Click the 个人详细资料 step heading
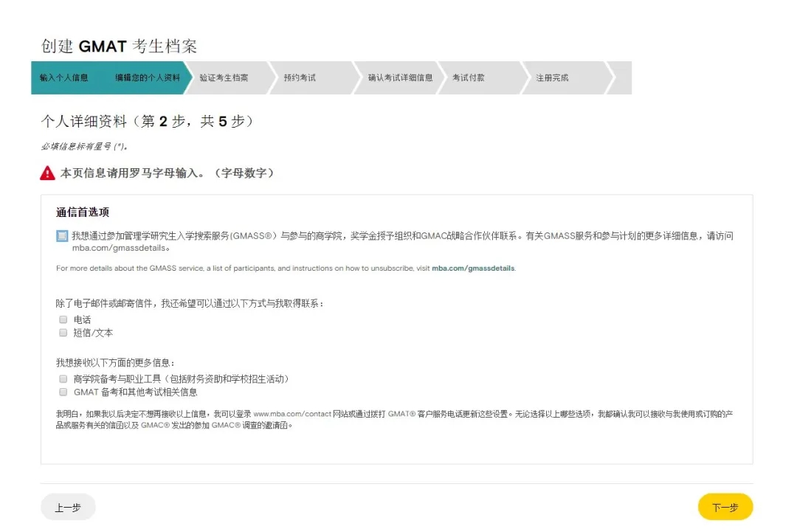The image size is (797, 532). coord(147,122)
